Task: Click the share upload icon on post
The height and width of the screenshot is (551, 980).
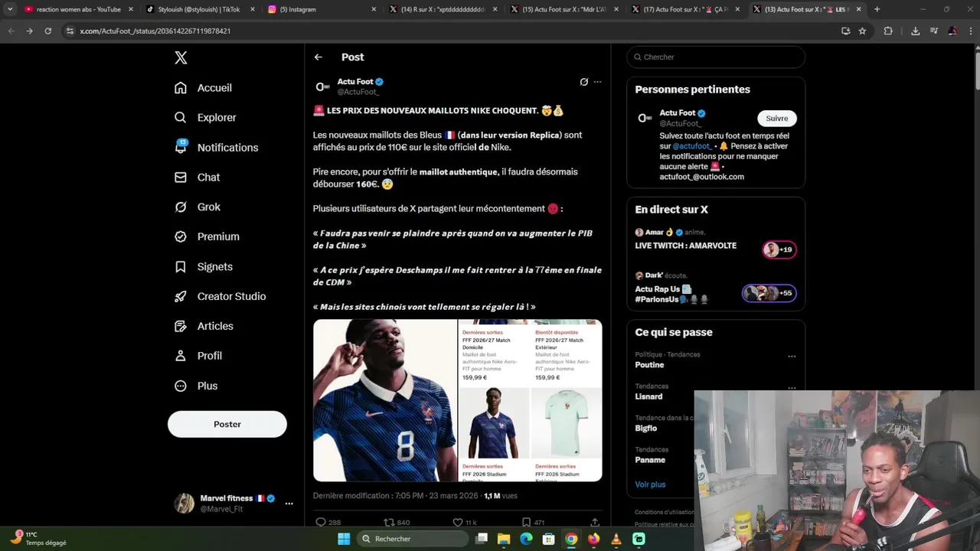Action: (x=594, y=522)
